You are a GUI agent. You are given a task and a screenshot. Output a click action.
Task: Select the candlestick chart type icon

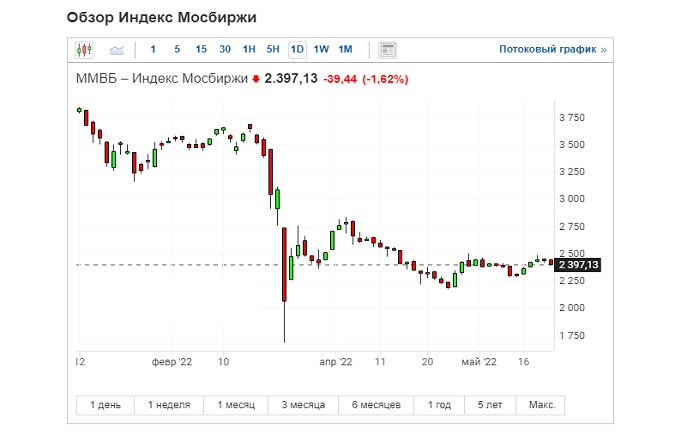point(84,50)
